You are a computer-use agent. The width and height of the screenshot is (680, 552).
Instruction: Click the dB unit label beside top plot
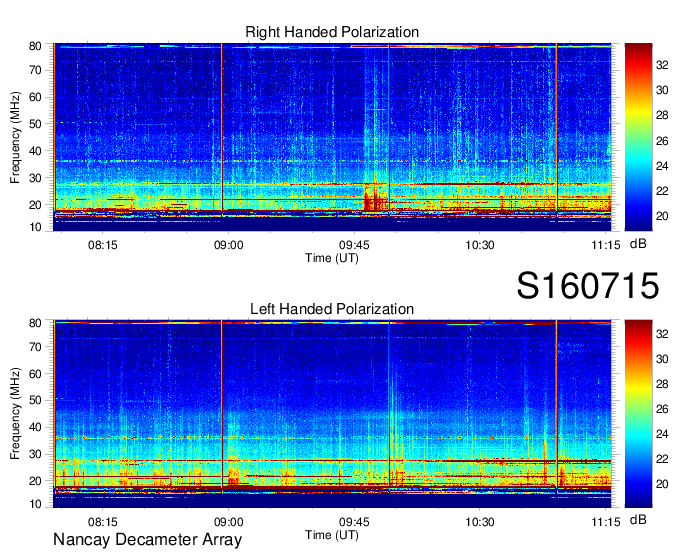tap(638, 244)
